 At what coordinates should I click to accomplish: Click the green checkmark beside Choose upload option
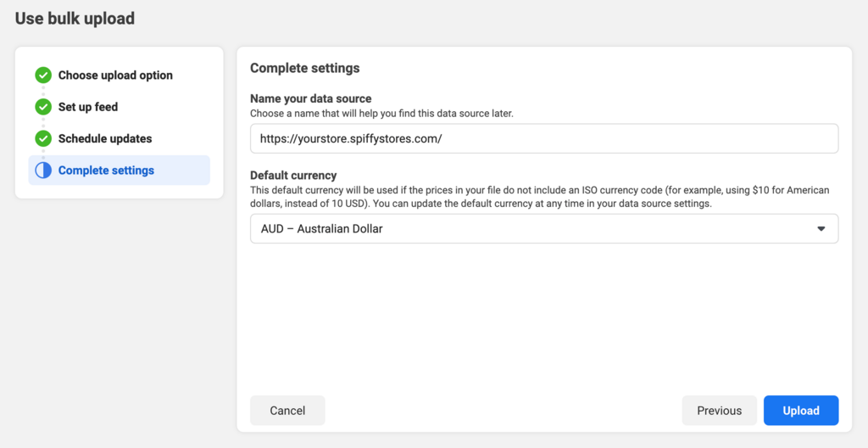point(43,76)
